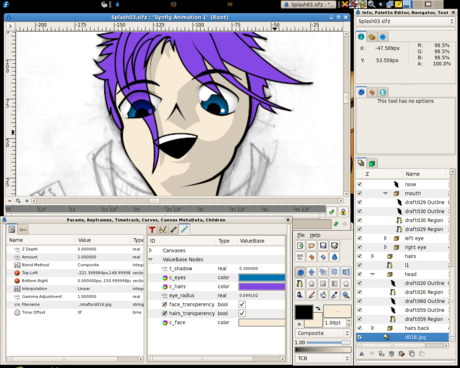Switch to the green cube tab beside Layers
The height and width of the screenshot is (368, 460).
pyautogui.click(x=372, y=163)
